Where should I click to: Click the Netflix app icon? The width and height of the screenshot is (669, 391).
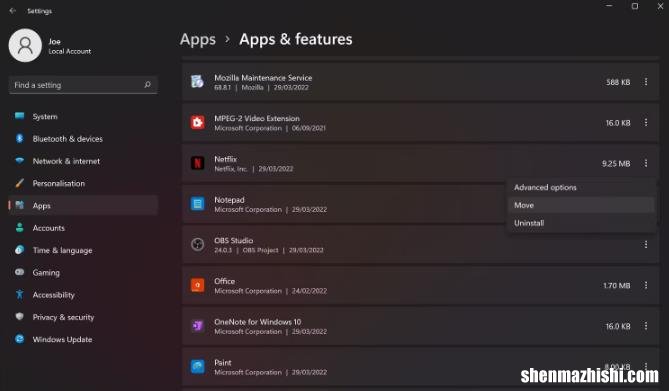point(197,163)
